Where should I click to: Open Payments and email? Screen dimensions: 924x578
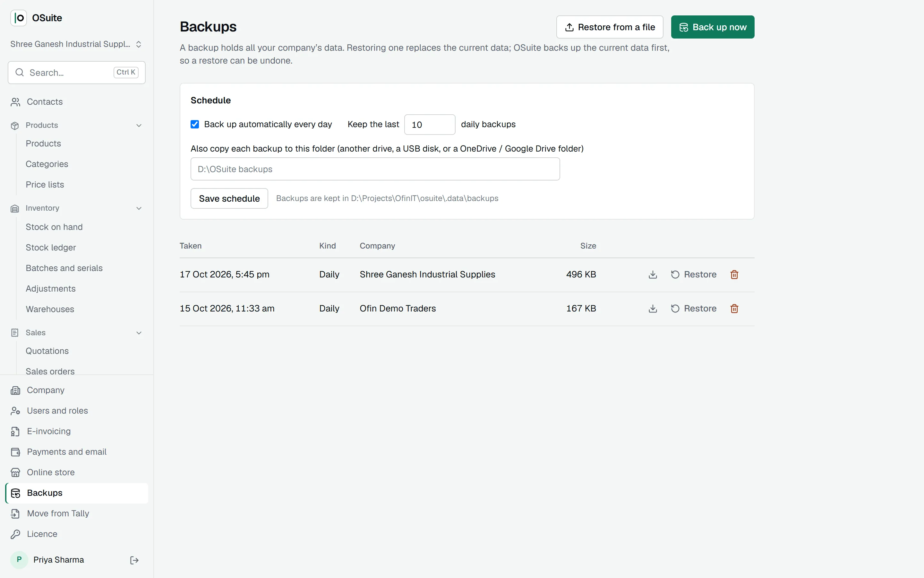76,452
